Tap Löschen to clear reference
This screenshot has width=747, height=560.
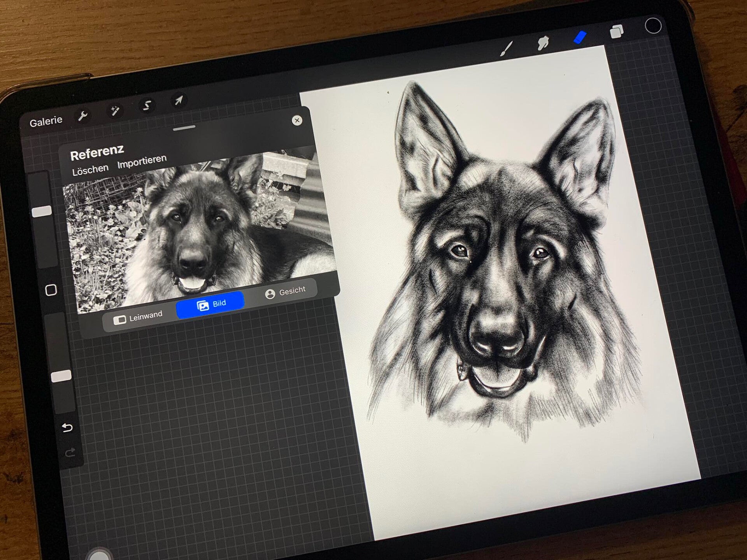click(90, 170)
